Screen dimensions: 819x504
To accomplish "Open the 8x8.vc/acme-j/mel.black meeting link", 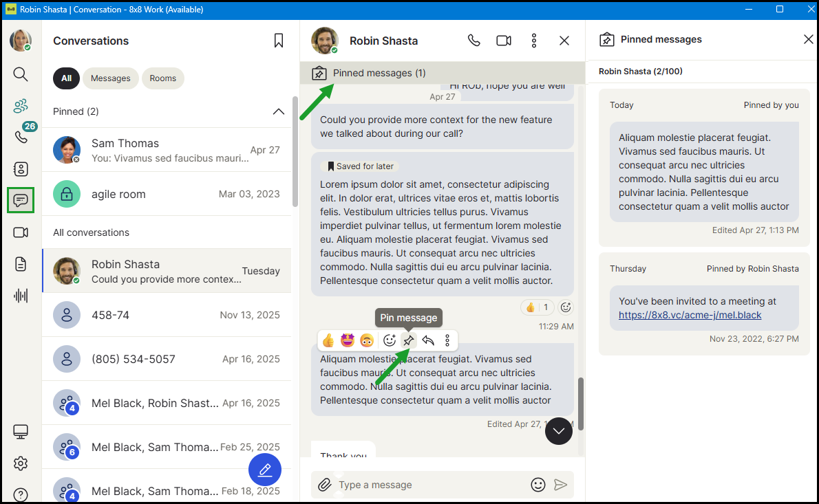I will point(690,315).
